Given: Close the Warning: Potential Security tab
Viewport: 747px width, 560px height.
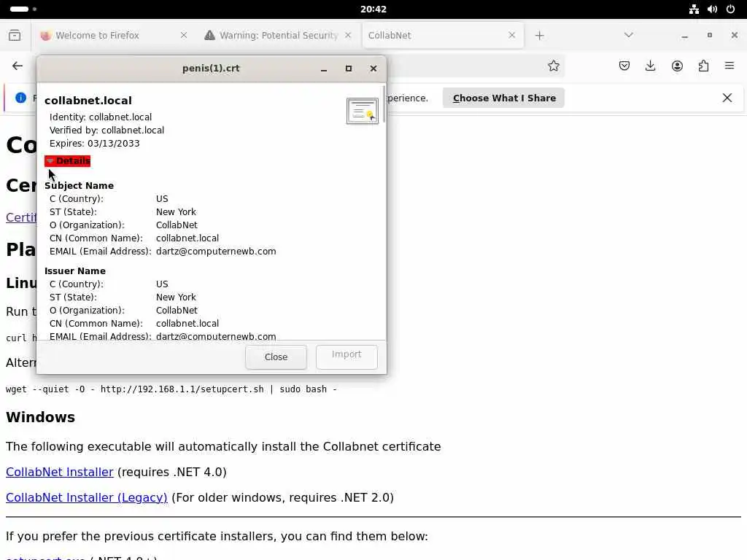Looking at the screenshot, I should 348,35.
